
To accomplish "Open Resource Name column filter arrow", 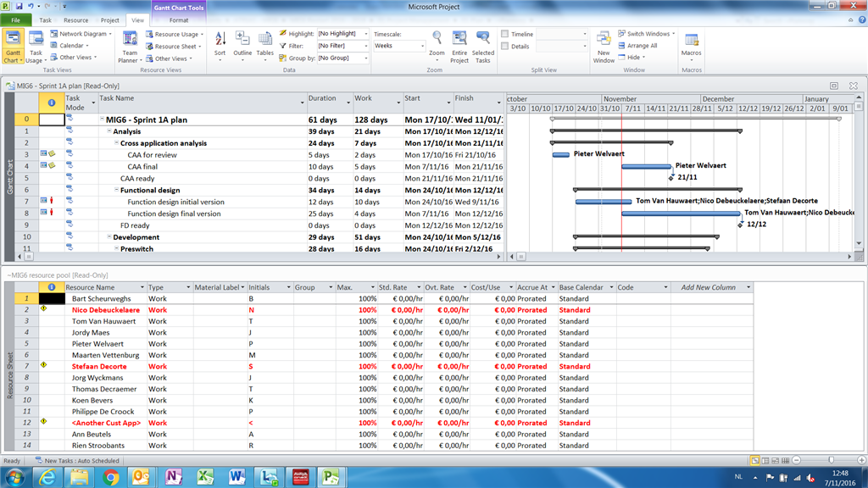I will (x=142, y=287).
